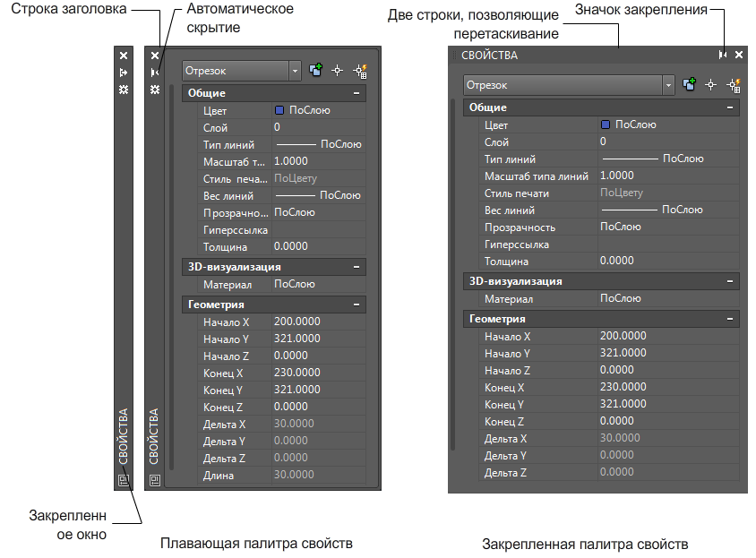Open properties gear menu on floating palette
The width and height of the screenshot is (756, 558).
tap(154, 90)
